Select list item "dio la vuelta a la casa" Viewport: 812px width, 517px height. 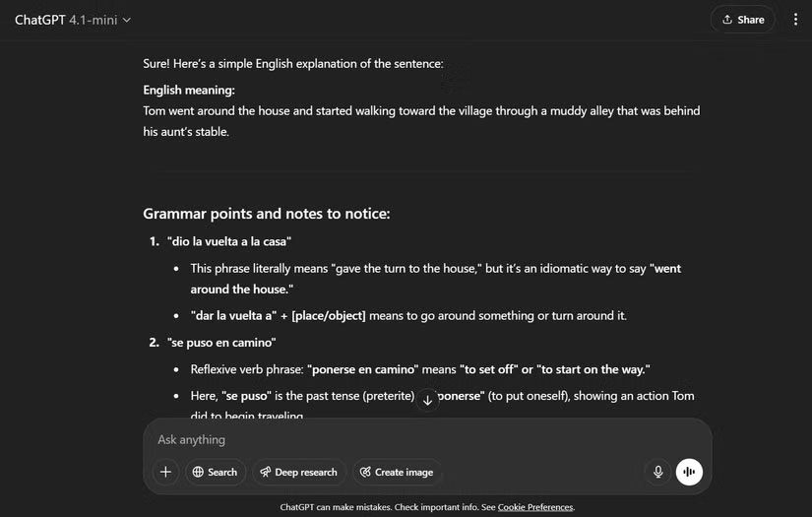click(229, 242)
